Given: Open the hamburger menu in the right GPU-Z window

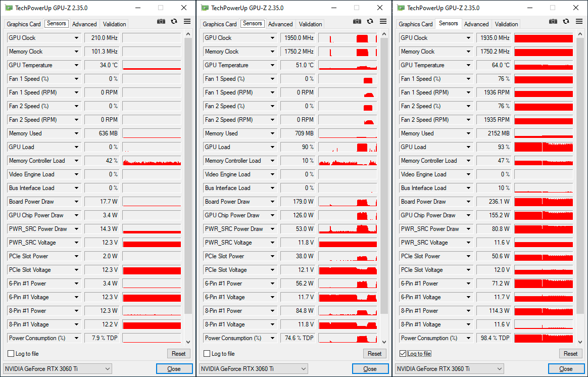Looking at the screenshot, I should (579, 21).
